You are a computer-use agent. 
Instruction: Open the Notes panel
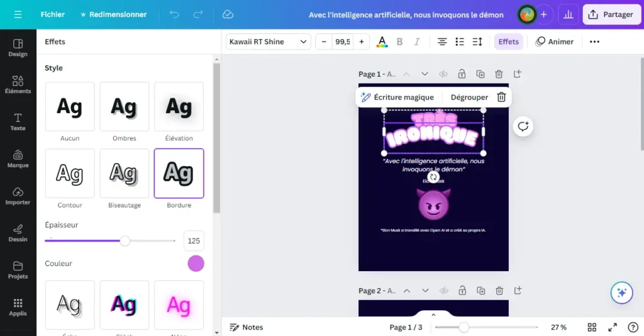coord(247,327)
